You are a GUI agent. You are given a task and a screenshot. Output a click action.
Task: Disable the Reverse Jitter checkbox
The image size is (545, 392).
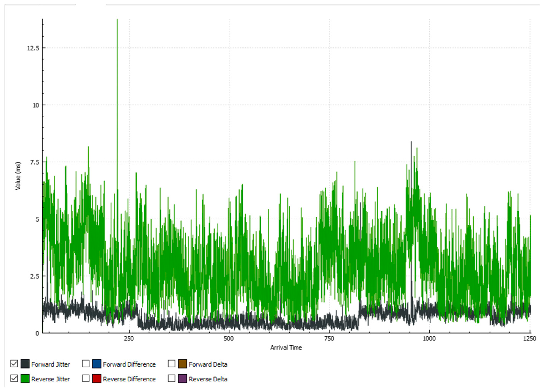tap(14, 379)
